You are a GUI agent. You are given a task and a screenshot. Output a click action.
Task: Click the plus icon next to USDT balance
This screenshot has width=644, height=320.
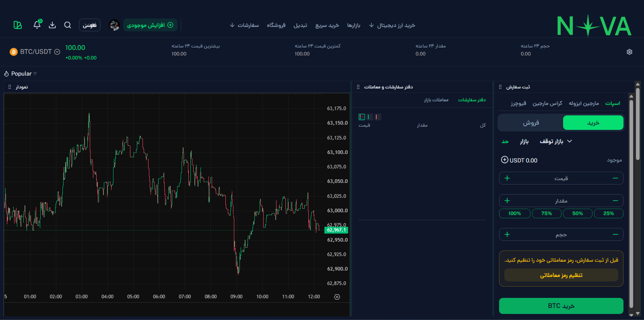tap(504, 160)
